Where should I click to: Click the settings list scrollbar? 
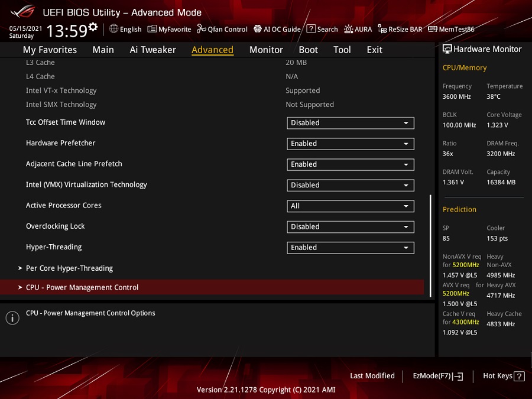click(x=430, y=246)
